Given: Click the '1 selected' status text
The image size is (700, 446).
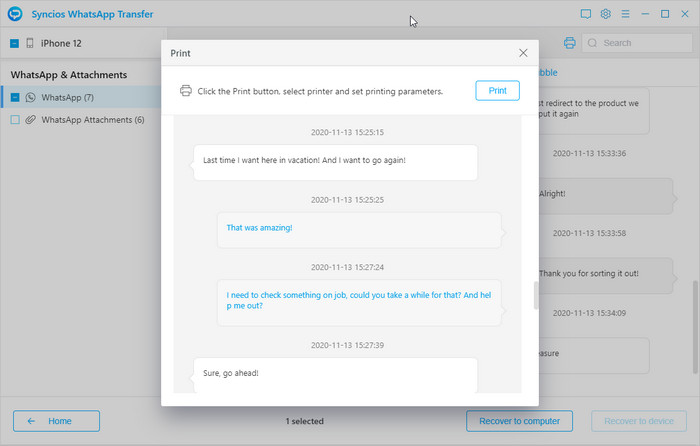Looking at the screenshot, I should (304, 421).
